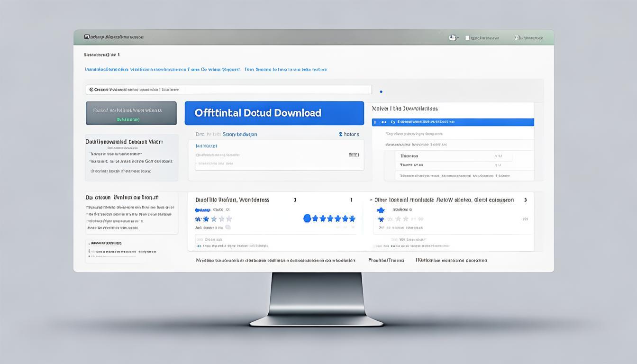Viewport: 637px width, 364px height.
Task: Click the large blue circle before star row
Action: coord(307,218)
